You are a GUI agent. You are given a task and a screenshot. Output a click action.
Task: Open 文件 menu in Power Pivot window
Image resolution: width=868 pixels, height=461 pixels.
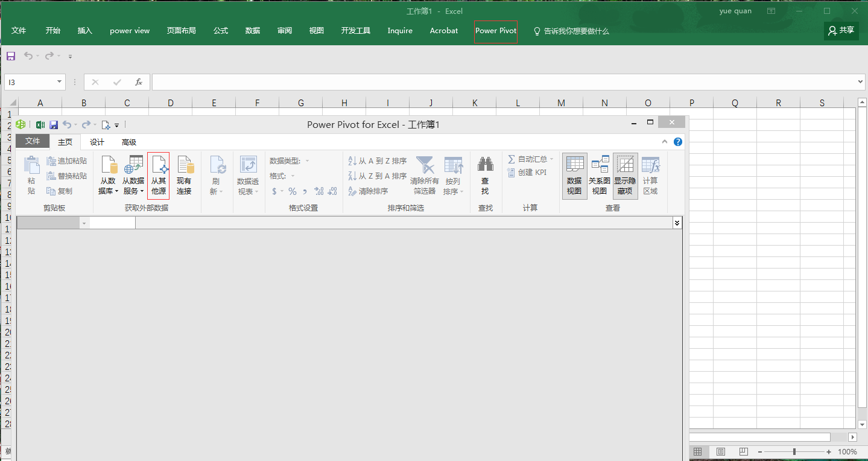point(33,141)
